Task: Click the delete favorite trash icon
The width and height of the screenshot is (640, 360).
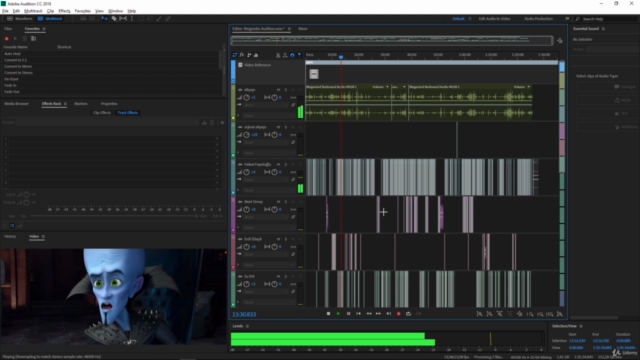Action: tap(24, 39)
